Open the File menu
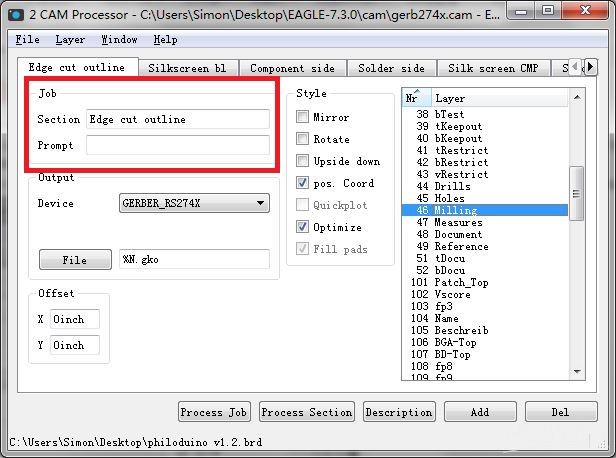The image size is (616, 458). click(x=28, y=40)
